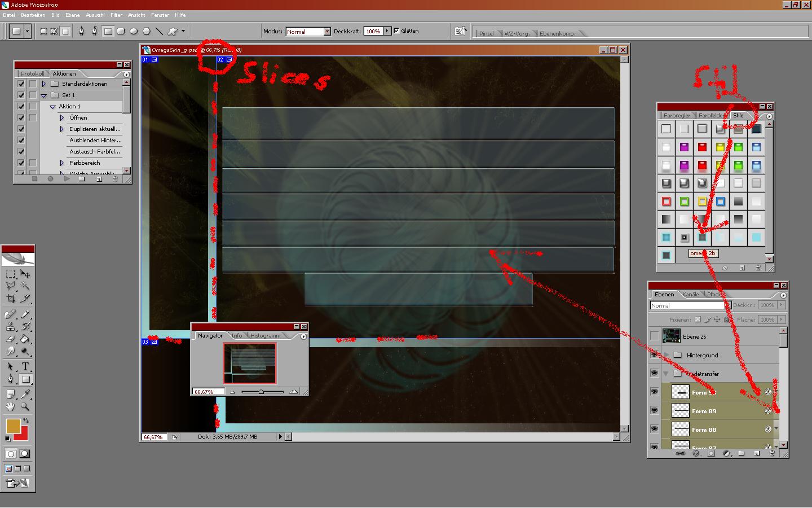Screen dimensions: 812x508
Task: Open Layers panel blend mode dropdown
Action: pyautogui.click(x=727, y=305)
